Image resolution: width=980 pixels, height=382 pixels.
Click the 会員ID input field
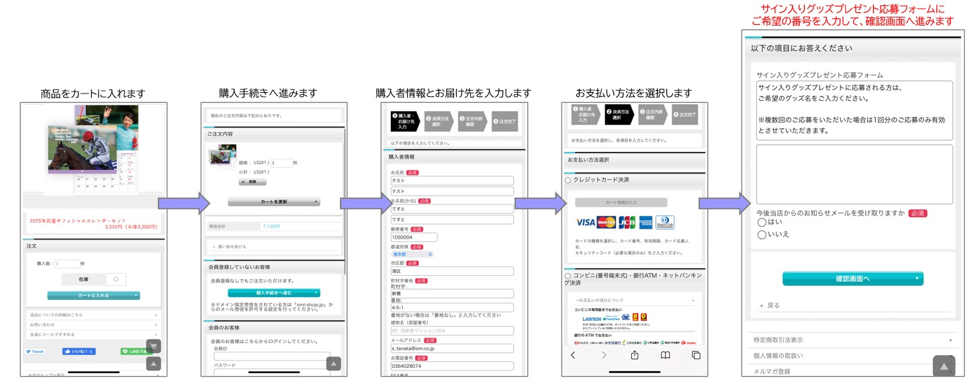point(272,356)
